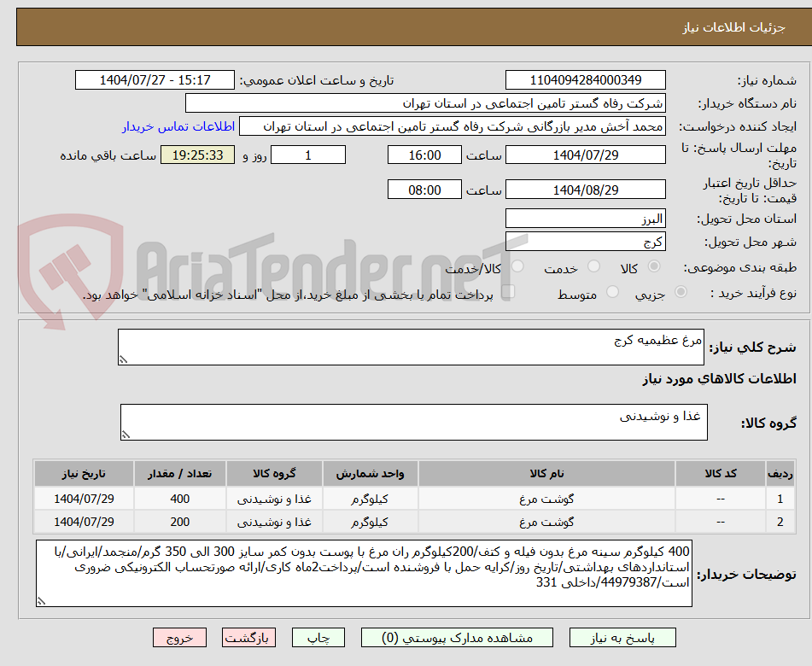Image resolution: width=812 pixels, height=666 pixels.
Task: Click the شرح کلی نیاز text area
Action: coord(411,347)
